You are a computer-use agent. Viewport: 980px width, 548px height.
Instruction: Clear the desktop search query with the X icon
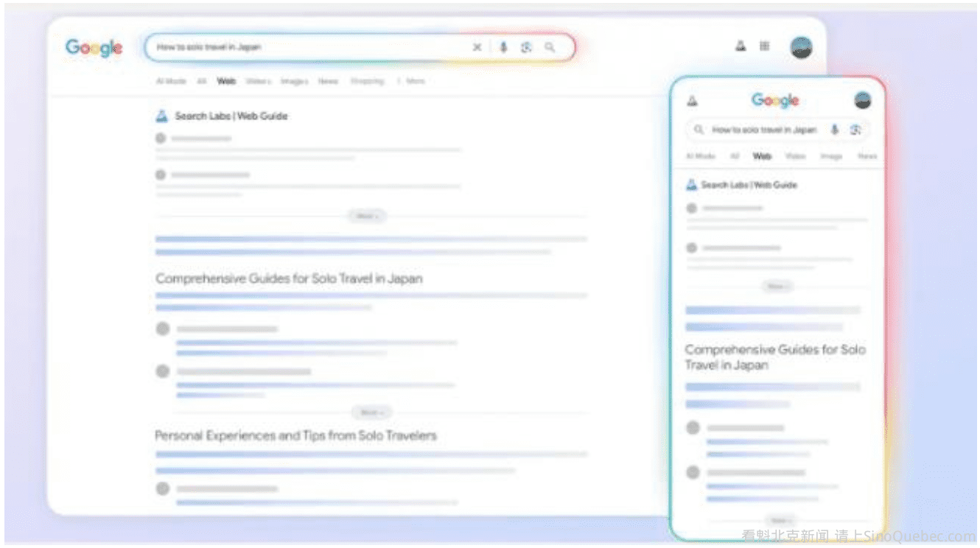coord(477,47)
